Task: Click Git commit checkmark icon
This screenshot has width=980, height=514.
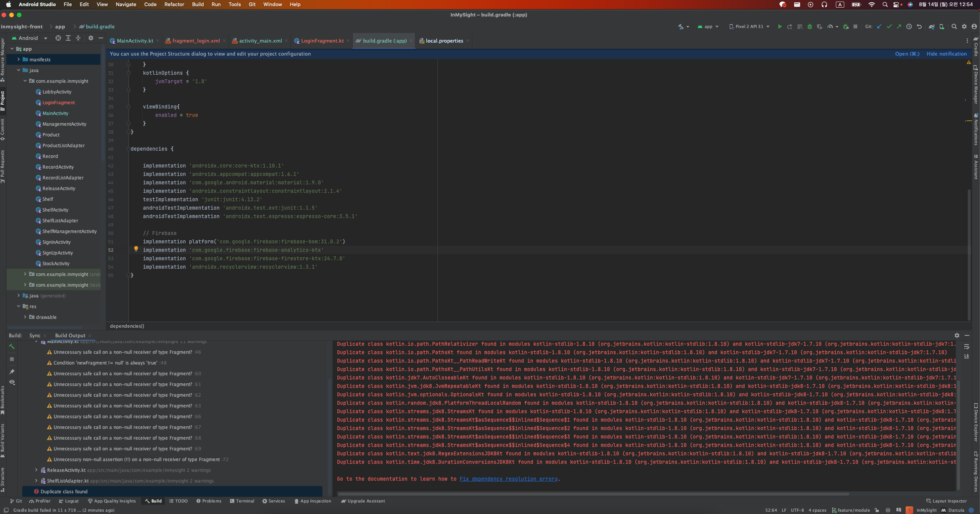Action: tap(889, 26)
